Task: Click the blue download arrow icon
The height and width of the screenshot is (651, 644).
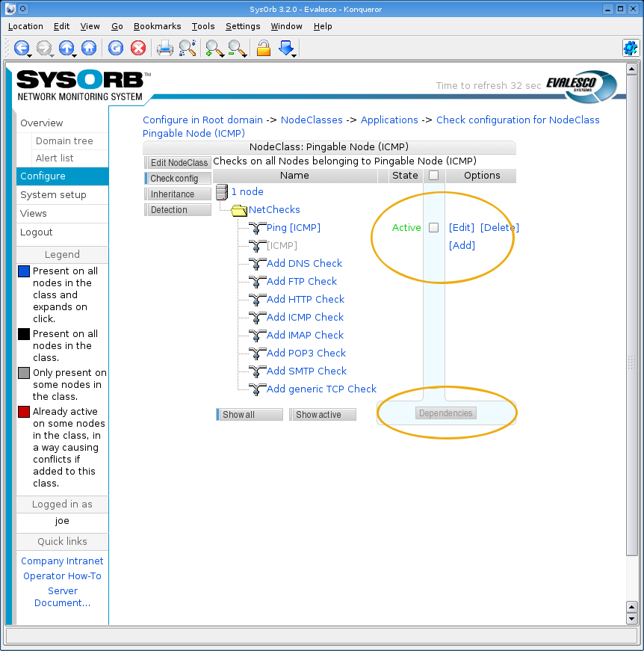Action: point(285,47)
